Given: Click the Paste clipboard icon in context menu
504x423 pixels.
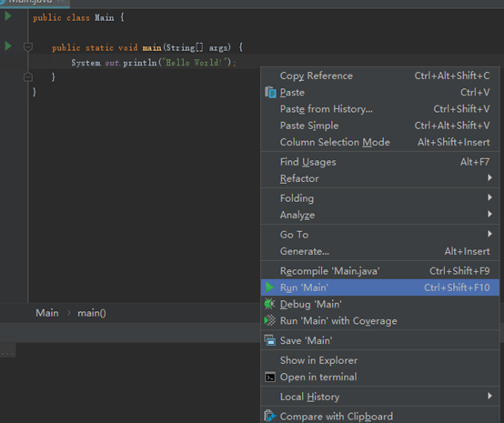Looking at the screenshot, I should pyautogui.click(x=270, y=92).
